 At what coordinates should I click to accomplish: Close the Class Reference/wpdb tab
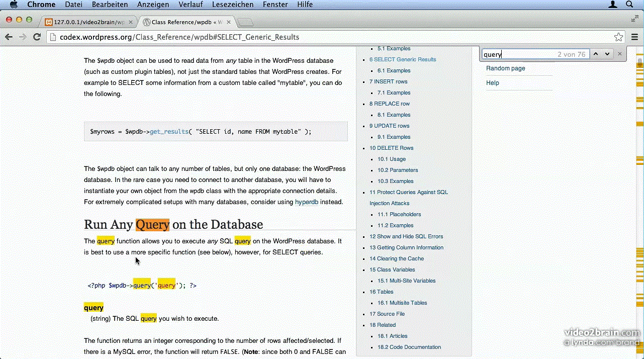click(228, 22)
